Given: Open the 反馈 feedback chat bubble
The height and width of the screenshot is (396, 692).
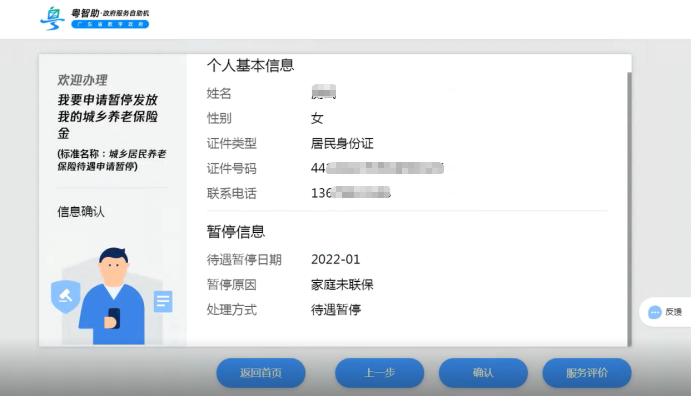Looking at the screenshot, I should pos(665,312).
